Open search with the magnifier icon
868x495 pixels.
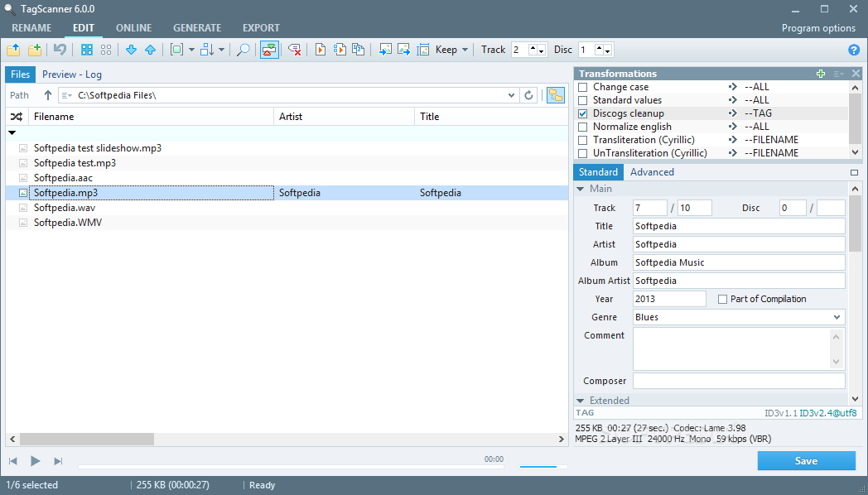click(x=243, y=50)
